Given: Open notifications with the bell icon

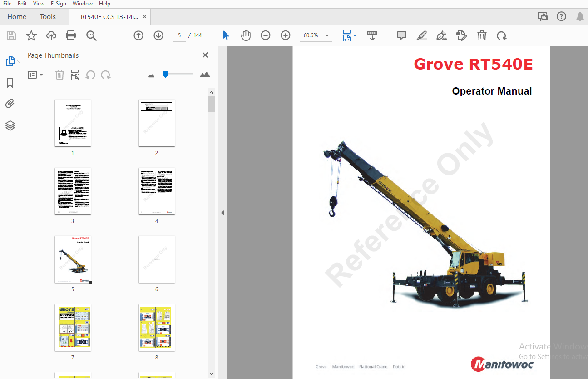Looking at the screenshot, I should [x=580, y=17].
